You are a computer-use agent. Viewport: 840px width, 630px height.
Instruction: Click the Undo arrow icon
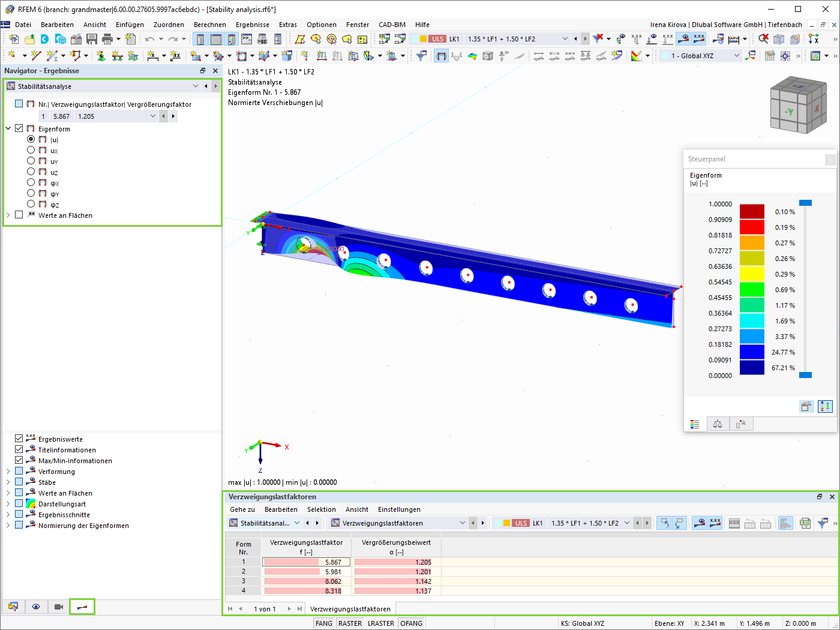(x=150, y=39)
